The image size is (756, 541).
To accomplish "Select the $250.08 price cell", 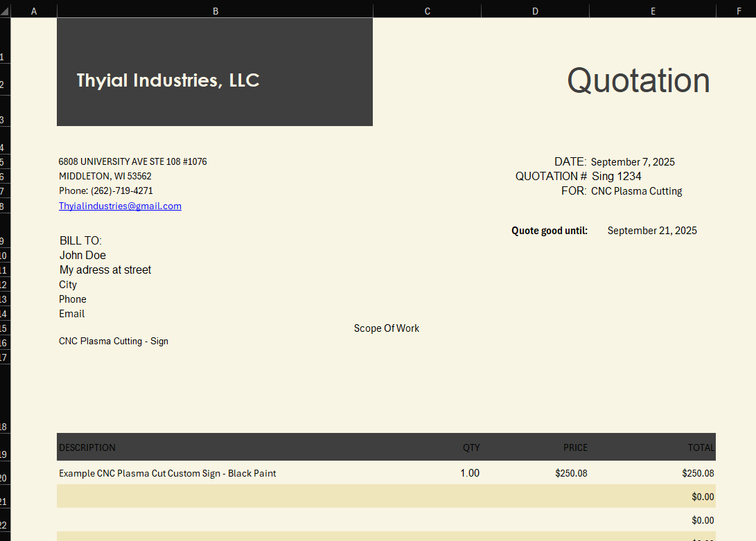I will [x=571, y=473].
